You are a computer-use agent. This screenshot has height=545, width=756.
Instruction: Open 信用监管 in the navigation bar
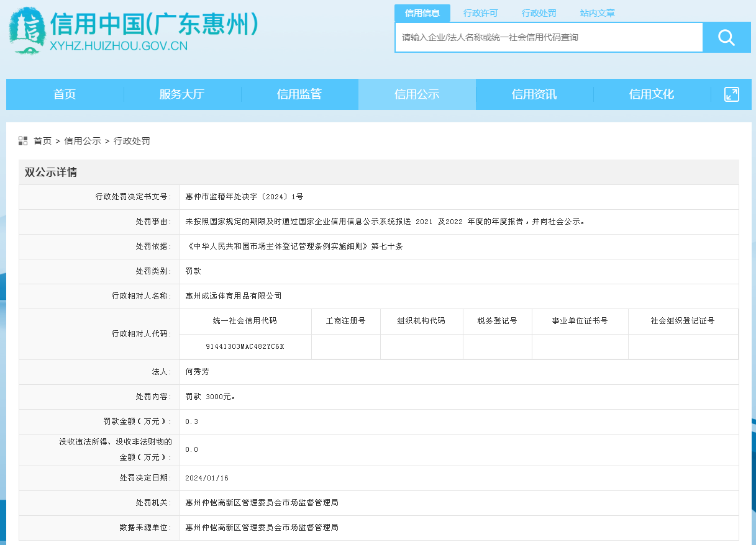pos(299,94)
